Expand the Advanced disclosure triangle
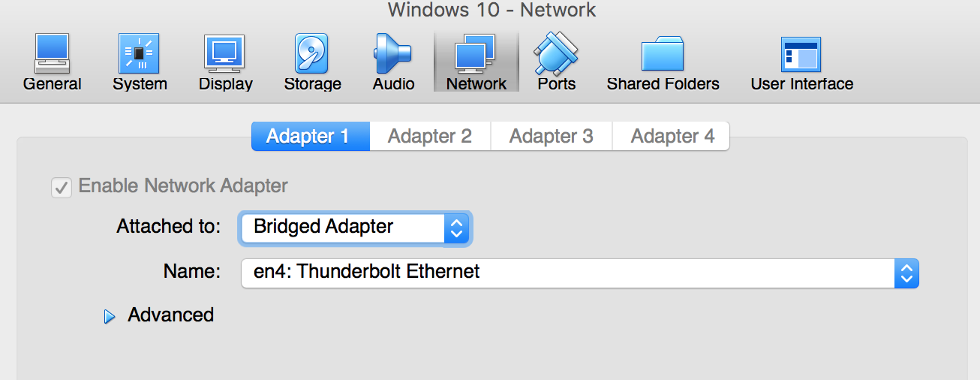 click(x=110, y=316)
